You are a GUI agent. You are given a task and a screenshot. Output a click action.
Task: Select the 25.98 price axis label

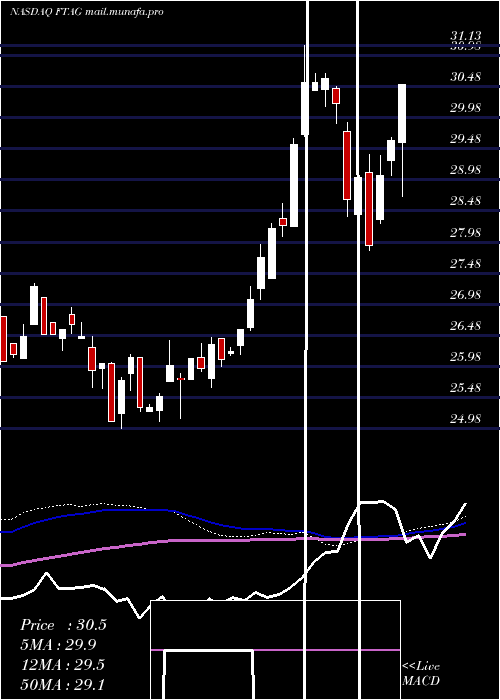coord(466,357)
